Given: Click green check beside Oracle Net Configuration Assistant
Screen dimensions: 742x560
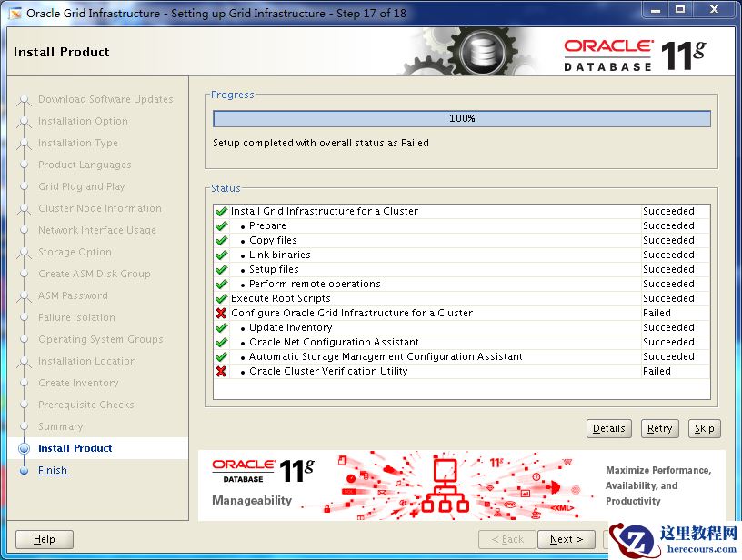Looking at the screenshot, I should pos(221,343).
